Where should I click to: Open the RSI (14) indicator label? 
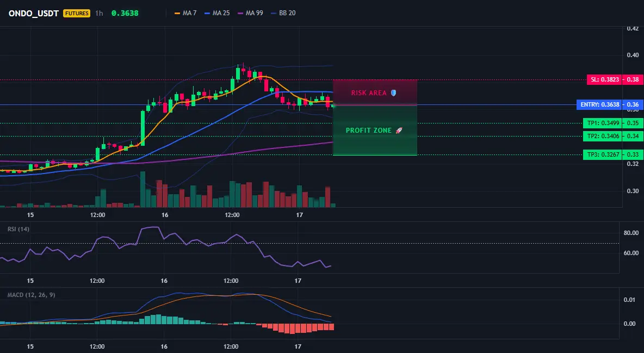(18, 229)
